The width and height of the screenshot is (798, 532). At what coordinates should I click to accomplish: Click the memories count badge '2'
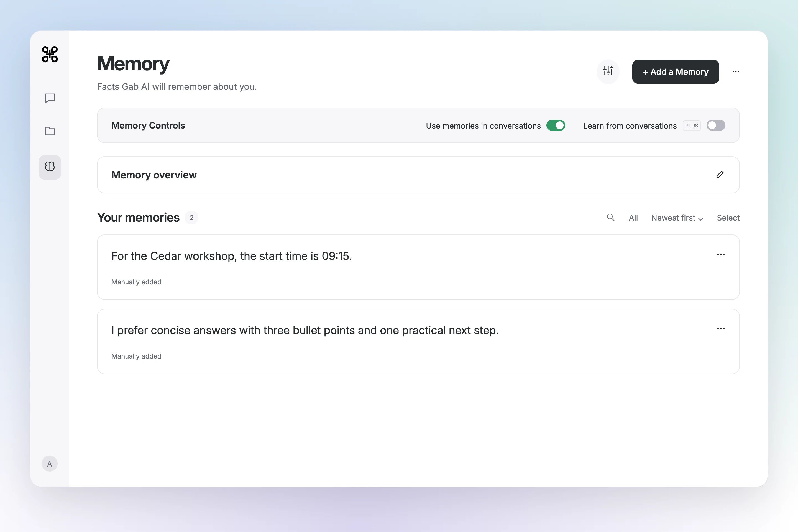tap(191, 218)
